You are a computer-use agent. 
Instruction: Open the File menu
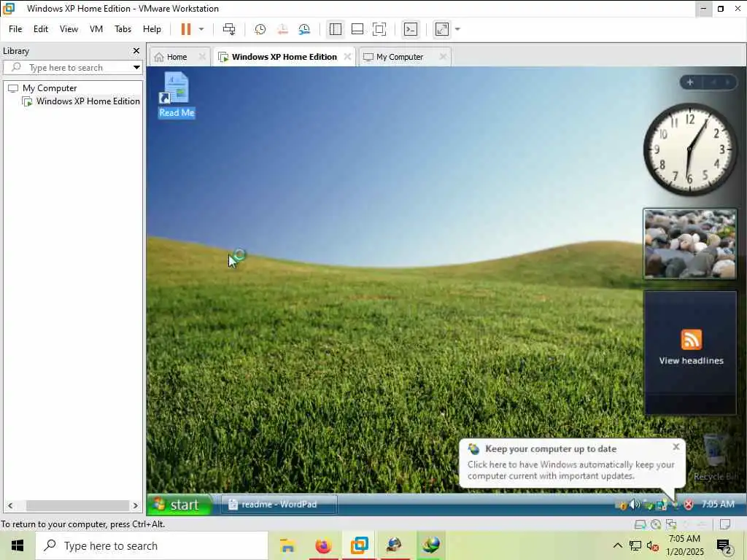coord(15,29)
